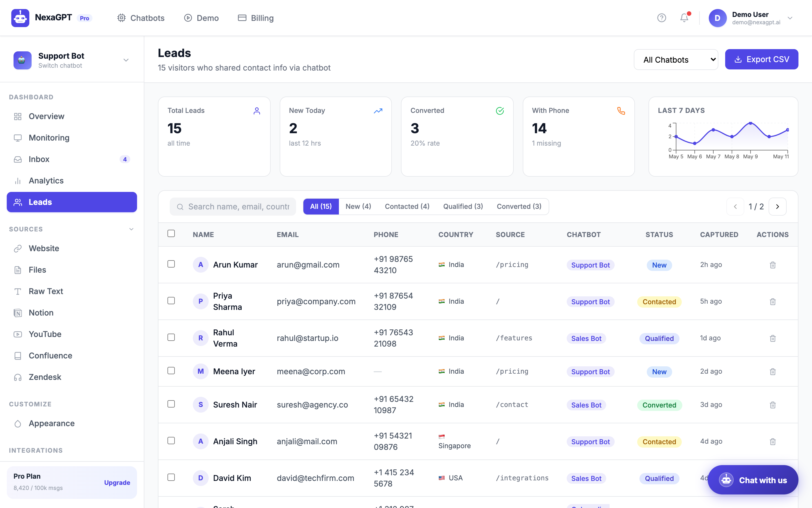
Task: Click the With Phone handset icon
Action: point(621,111)
